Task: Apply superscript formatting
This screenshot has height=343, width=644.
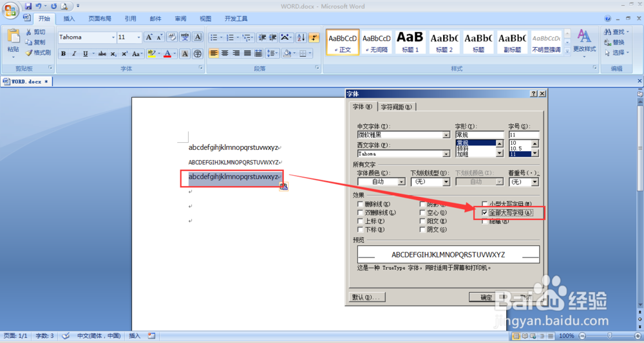Action: tap(124, 54)
